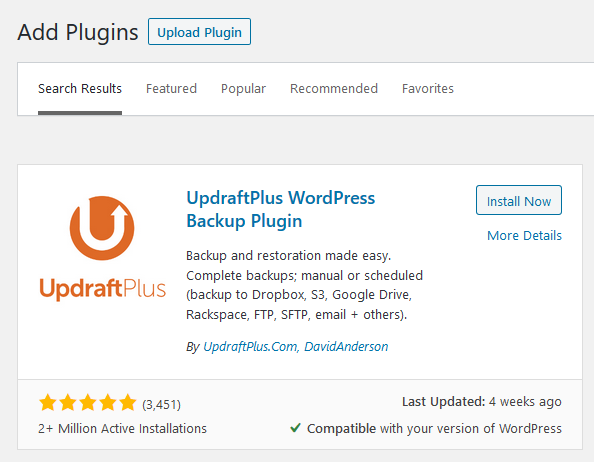Viewport: 594px width, 462px height.
Task: Click the third rating star
Action: pyautogui.click(x=88, y=403)
